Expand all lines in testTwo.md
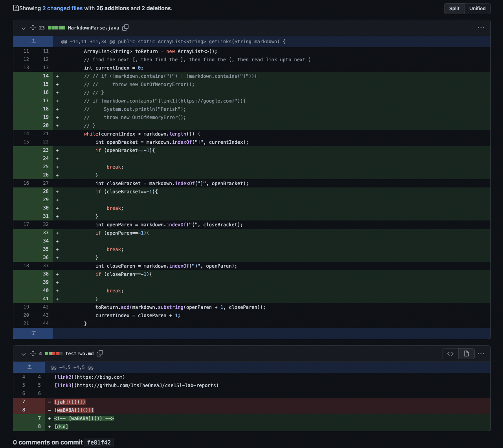Screen dimensions: 503x448 (33, 353)
